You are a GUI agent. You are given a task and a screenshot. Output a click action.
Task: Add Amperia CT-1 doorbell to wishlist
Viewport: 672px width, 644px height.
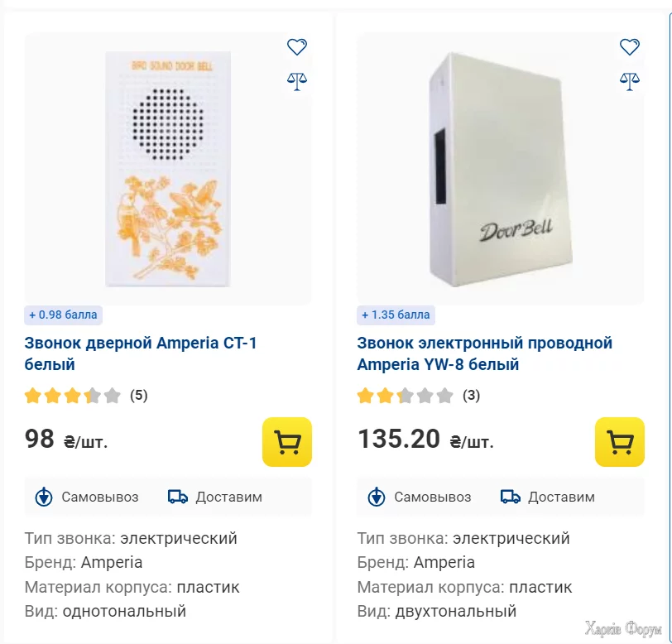point(297,47)
